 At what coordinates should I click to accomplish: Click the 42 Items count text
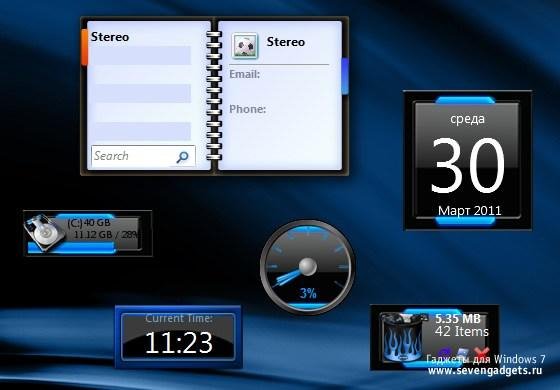[x=462, y=332]
